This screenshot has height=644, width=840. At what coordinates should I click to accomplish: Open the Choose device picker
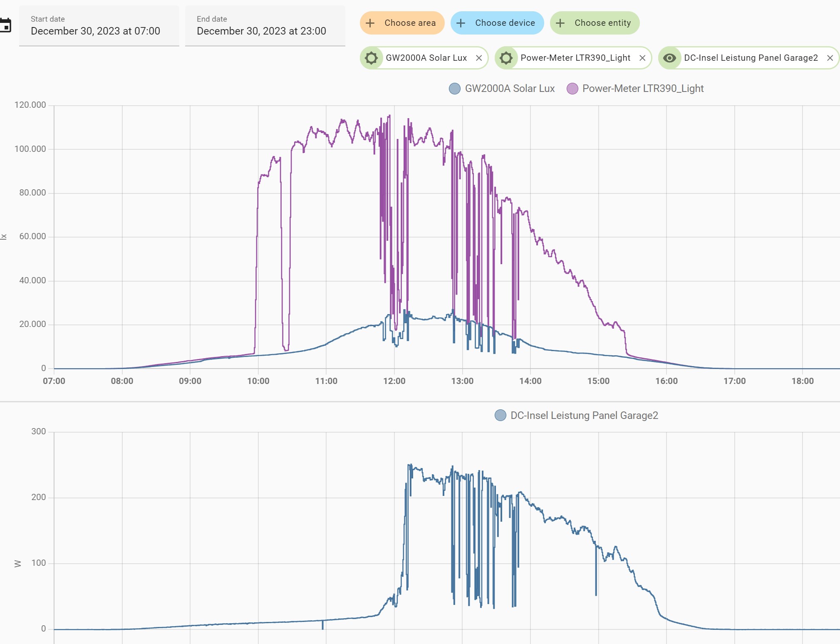(x=505, y=23)
